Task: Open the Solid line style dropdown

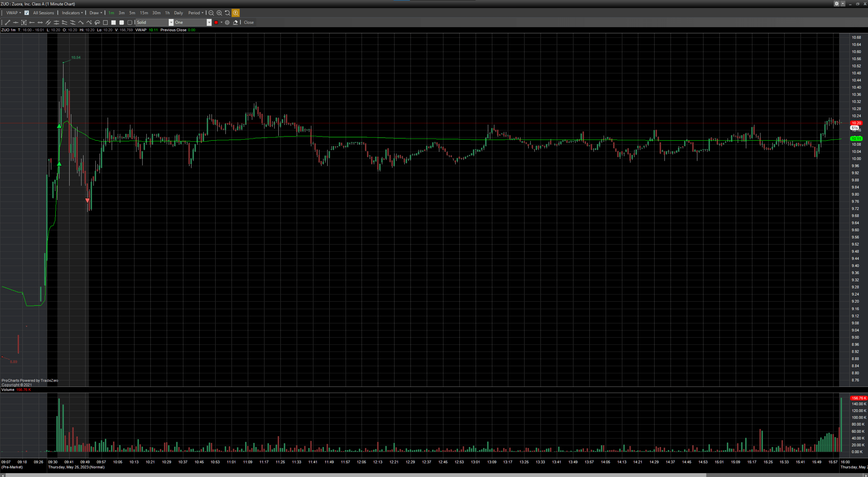Action: point(171,23)
